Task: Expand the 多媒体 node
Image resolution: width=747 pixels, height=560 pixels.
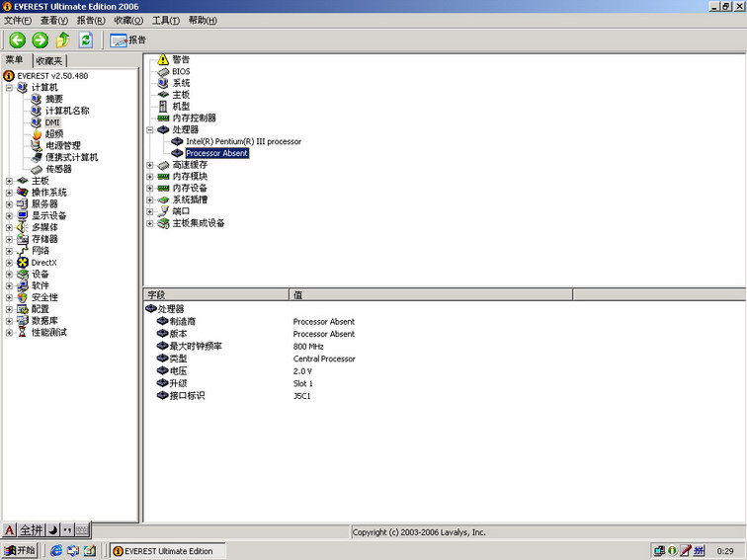Action: tap(9, 227)
